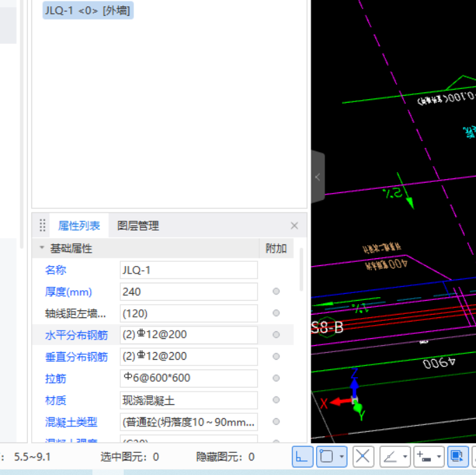Click the red X axis arrow
The image size is (476, 475).
pyautogui.click(x=340, y=402)
